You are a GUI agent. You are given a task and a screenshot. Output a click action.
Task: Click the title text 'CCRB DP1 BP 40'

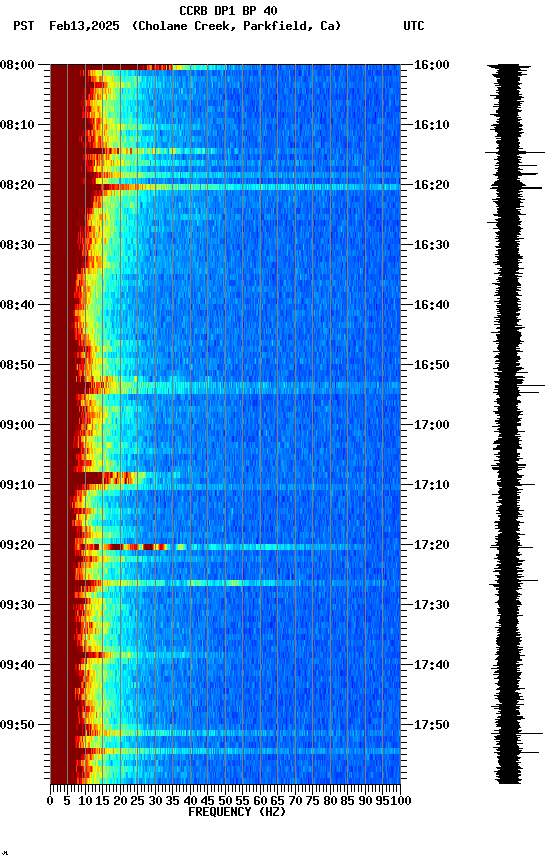pos(228,10)
